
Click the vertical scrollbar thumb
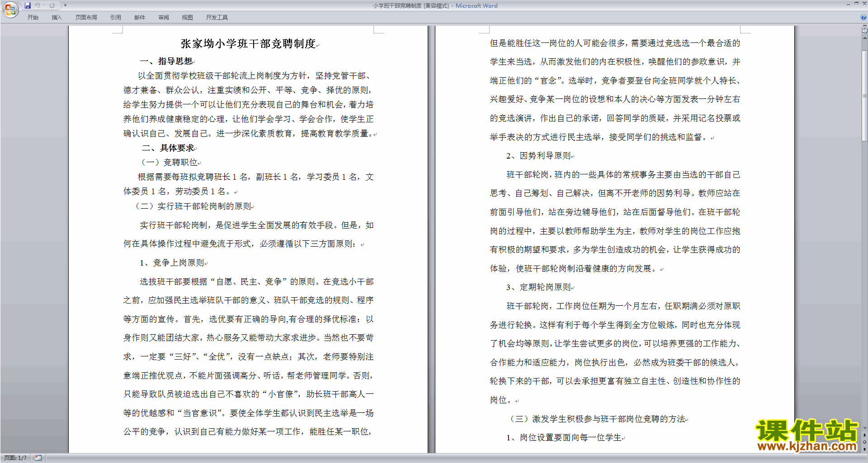pyautogui.click(x=865, y=96)
